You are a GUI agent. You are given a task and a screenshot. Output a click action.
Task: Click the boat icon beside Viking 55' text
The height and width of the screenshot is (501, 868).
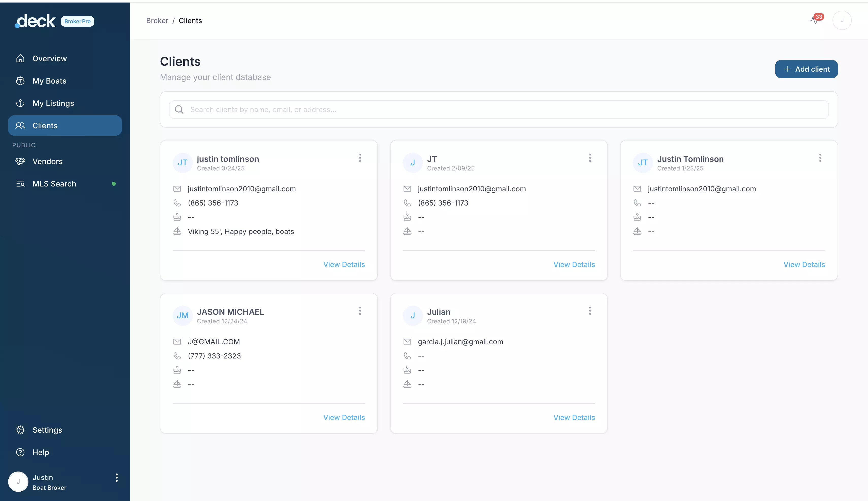coord(177,231)
